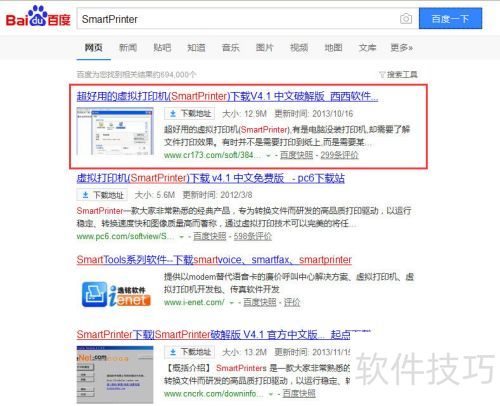Switch to the 贴吧 tab

162,48
